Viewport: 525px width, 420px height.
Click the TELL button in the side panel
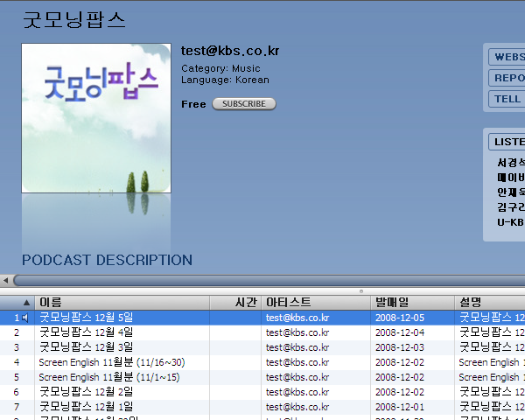pyautogui.click(x=507, y=99)
